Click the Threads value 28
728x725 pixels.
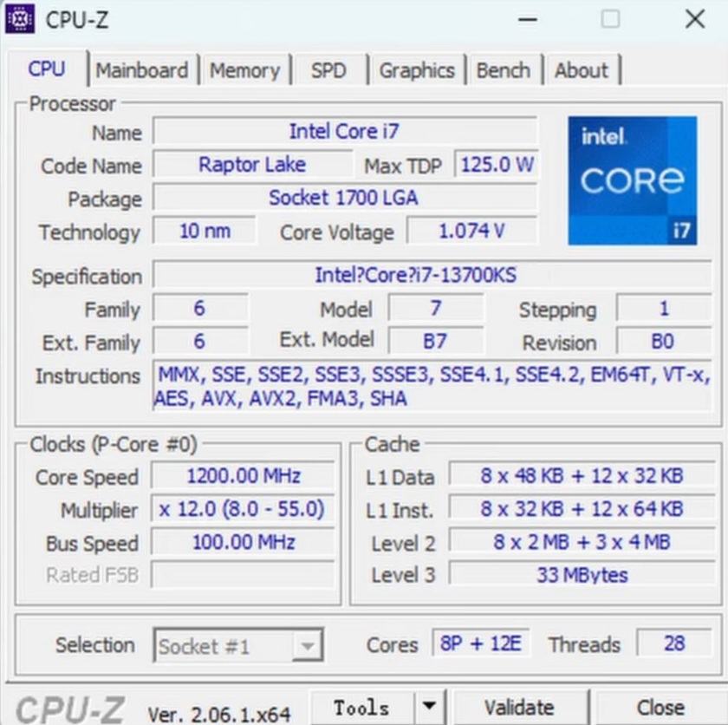click(674, 643)
